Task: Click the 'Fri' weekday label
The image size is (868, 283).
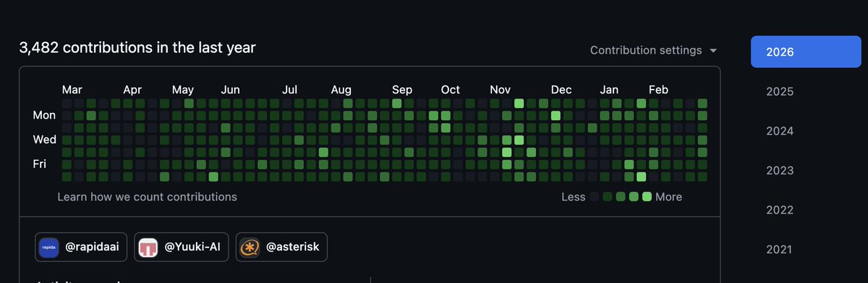Action: pos(39,164)
